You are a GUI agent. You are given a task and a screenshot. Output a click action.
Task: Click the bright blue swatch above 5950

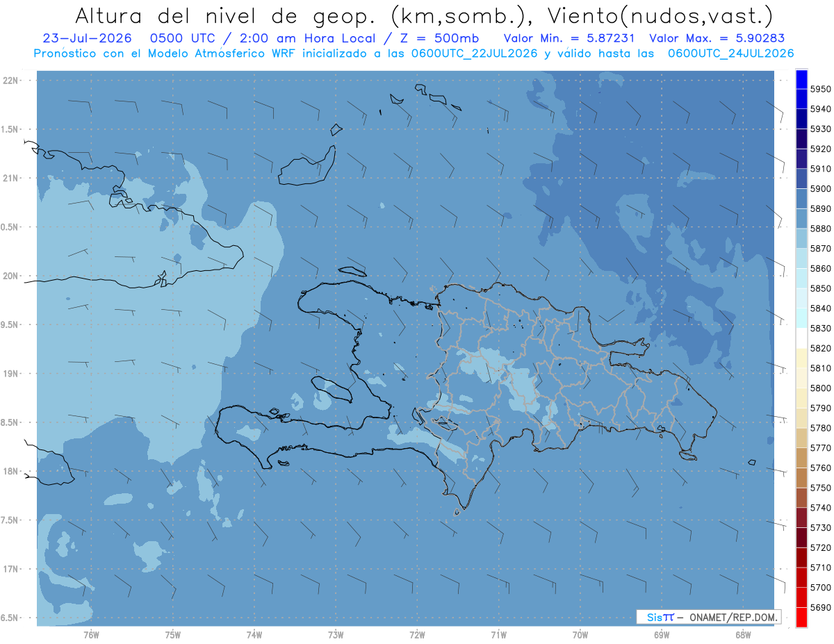(x=801, y=79)
